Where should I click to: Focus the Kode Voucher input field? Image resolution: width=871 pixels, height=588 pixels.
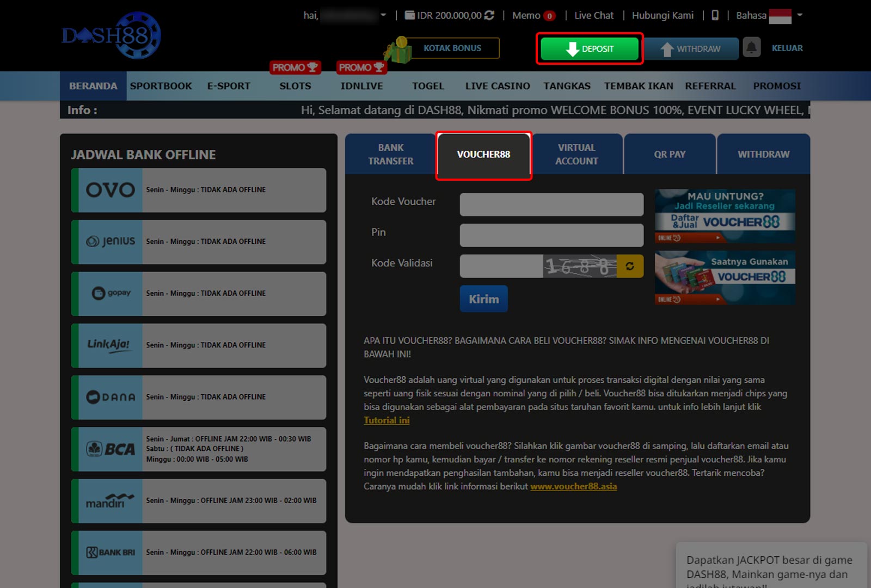[x=551, y=205]
